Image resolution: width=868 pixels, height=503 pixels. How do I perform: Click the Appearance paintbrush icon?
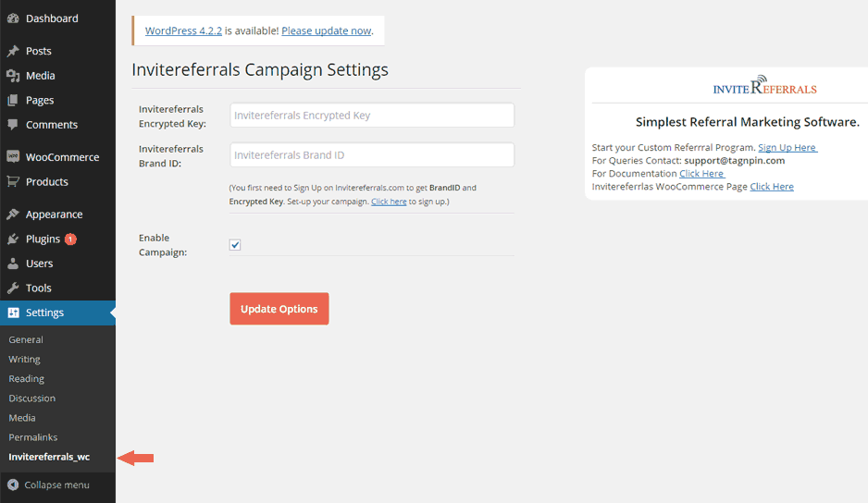pyautogui.click(x=13, y=215)
